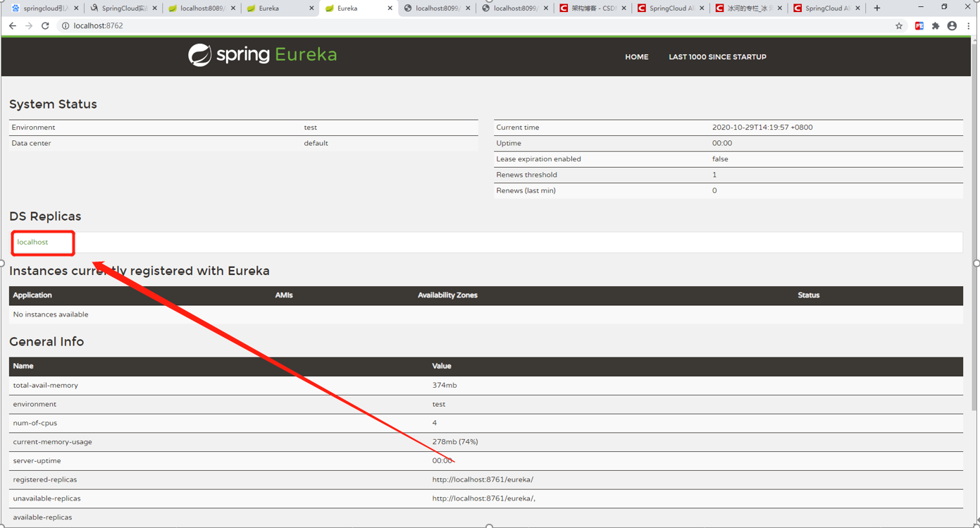Click the num-of-cpus row label
This screenshot has height=528, width=980.
(x=35, y=423)
